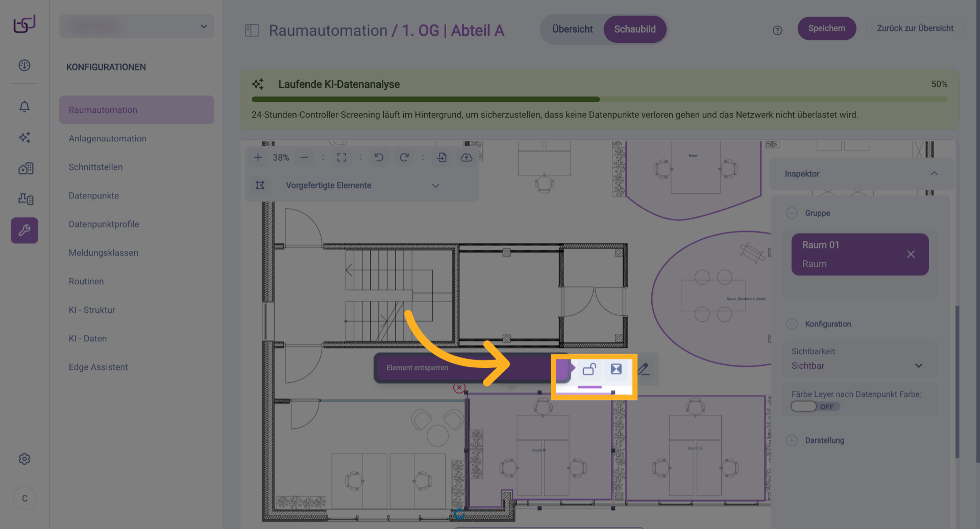Open Datenpunkte in the configuration menu
The image size is (980, 529).
point(94,196)
